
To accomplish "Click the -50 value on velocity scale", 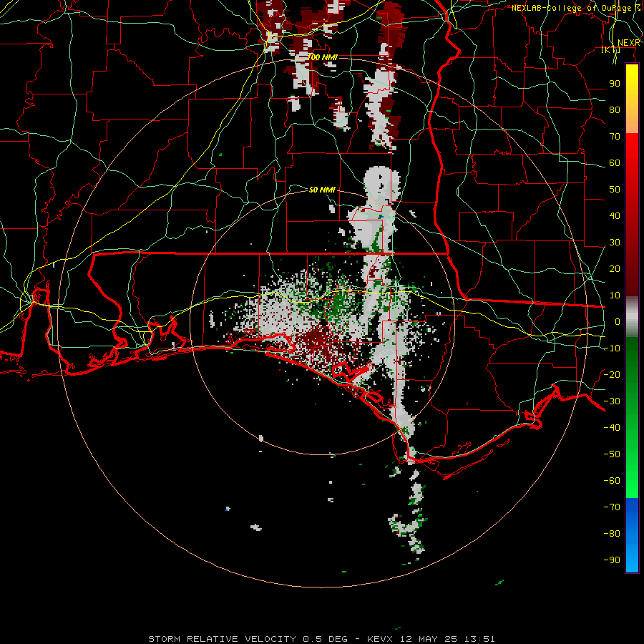I will tap(612, 454).
